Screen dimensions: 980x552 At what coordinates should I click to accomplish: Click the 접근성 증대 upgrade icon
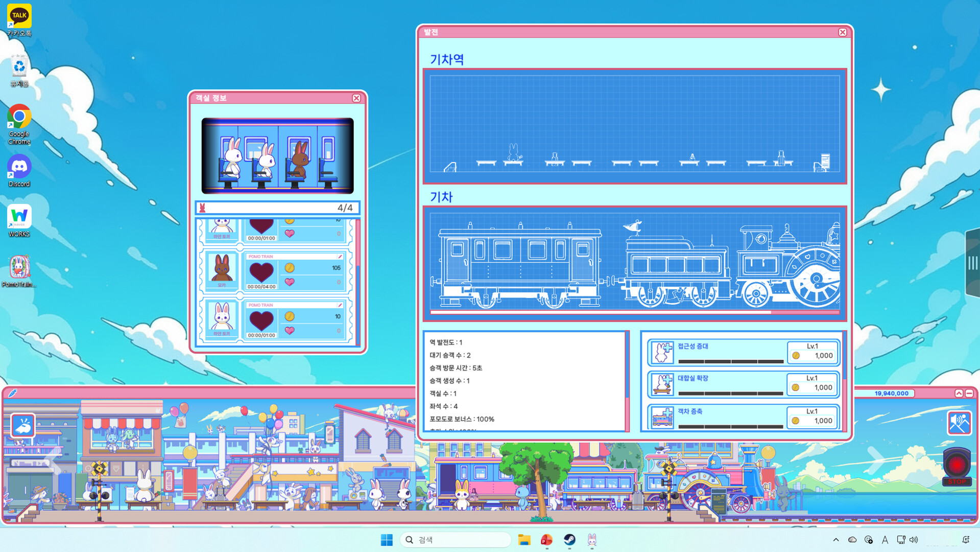click(x=662, y=353)
